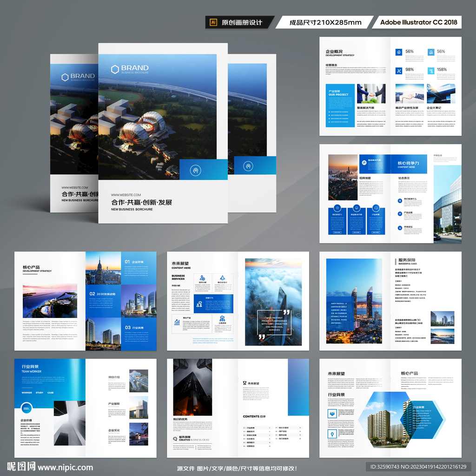
Task: Click the square icon beside the 98% figure
Action: pyautogui.click(x=398, y=71)
